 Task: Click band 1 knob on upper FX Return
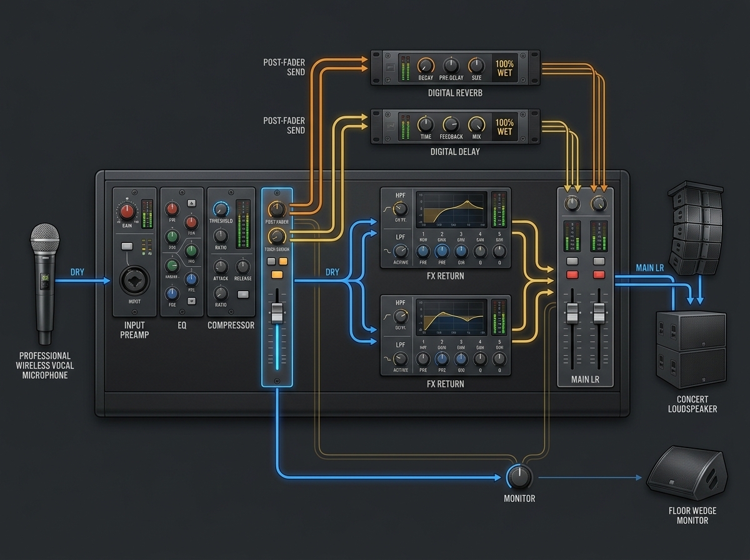(x=423, y=251)
